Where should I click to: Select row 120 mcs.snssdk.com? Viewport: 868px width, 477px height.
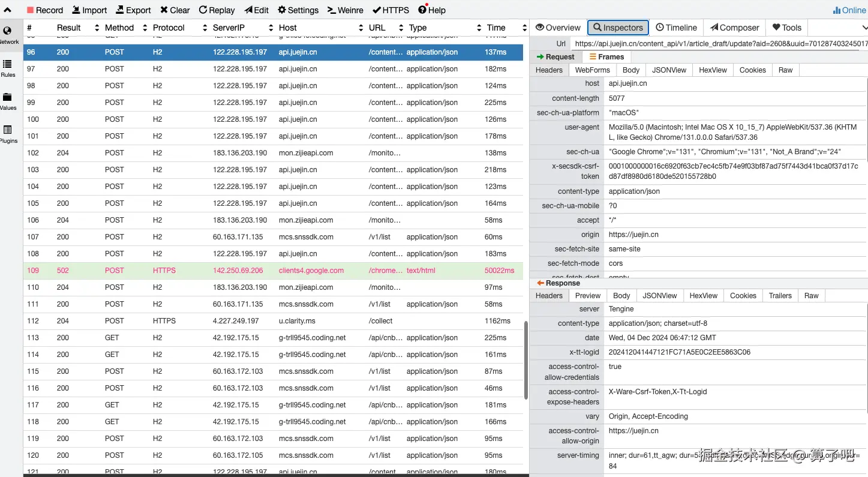click(273, 455)
